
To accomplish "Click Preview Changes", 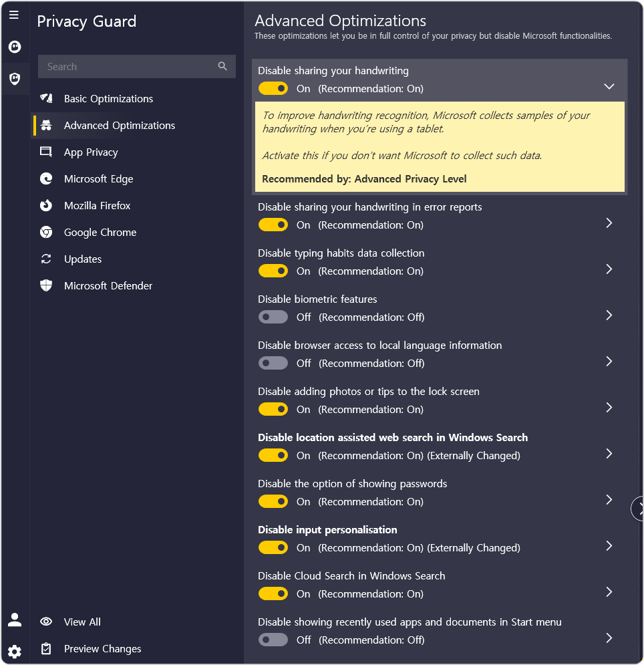I will [102, 648].
